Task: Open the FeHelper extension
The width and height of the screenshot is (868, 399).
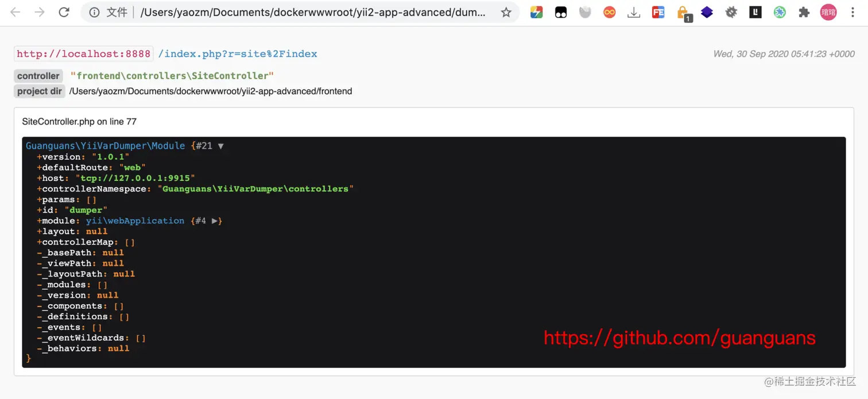Action: coord(658,12)
